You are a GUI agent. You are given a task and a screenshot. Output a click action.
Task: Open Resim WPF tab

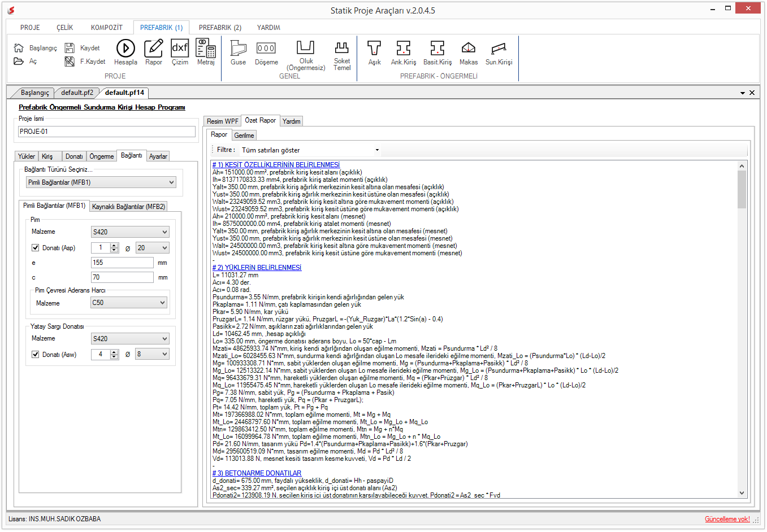(x=222, y=121)
